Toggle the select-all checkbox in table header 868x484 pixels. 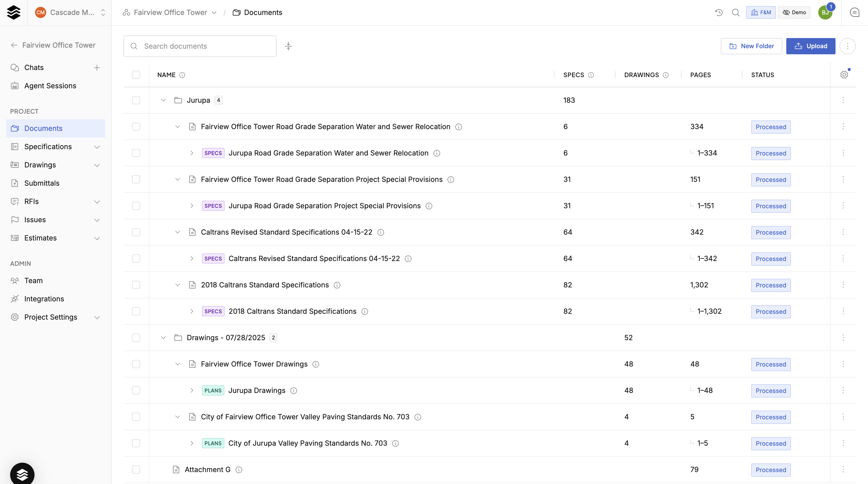(x=136, y=75)
